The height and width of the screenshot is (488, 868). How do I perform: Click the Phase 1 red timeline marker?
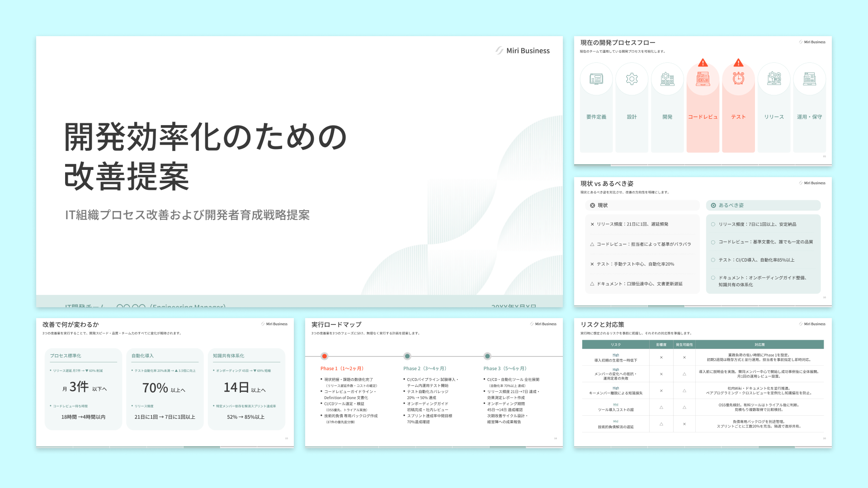coord(325,356)
